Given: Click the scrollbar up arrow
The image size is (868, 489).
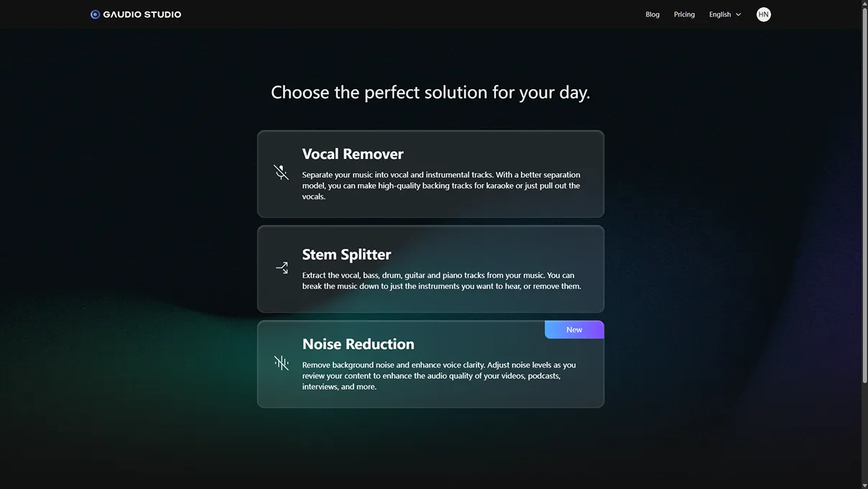Looking at the screenshot, I should coord(864,4).
